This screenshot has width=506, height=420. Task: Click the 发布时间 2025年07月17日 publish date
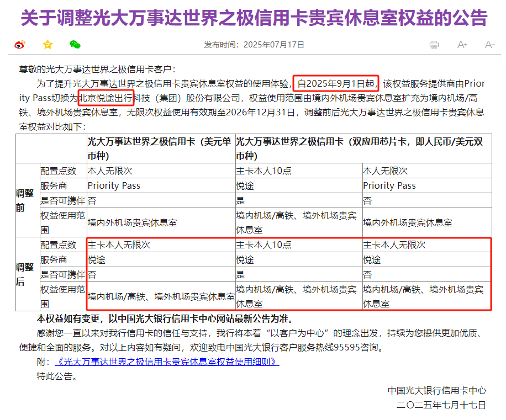(254, 45)
